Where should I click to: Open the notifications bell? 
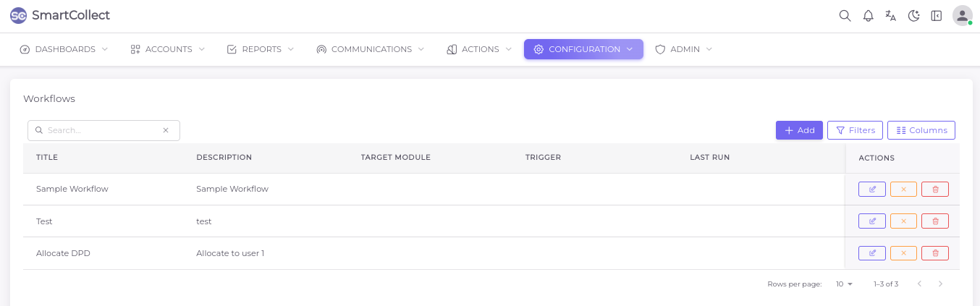(868, 16)
